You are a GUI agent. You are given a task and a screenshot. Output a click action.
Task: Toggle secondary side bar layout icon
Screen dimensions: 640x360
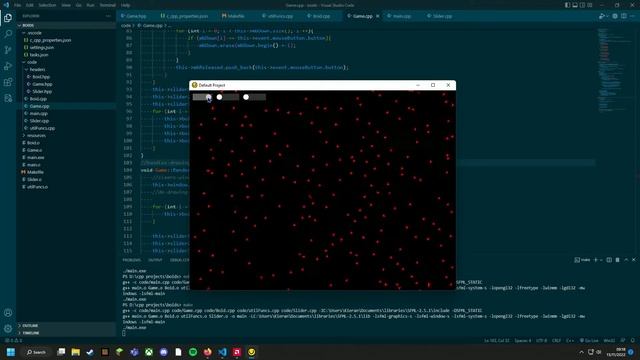point(582,5)
